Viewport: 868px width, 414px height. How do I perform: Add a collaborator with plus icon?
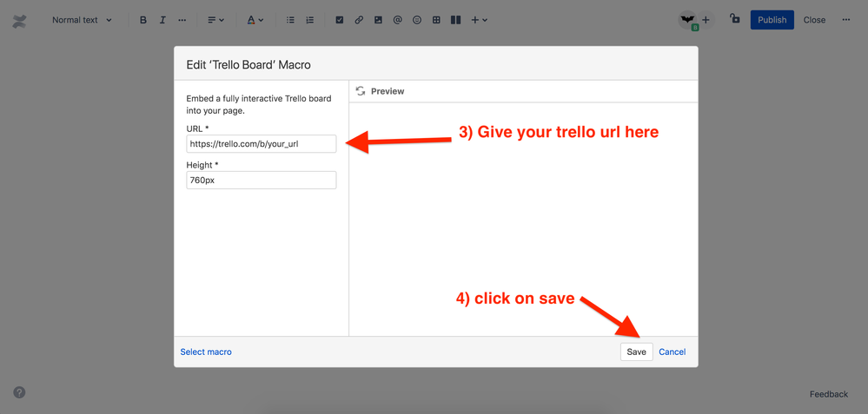click(706, 20)
